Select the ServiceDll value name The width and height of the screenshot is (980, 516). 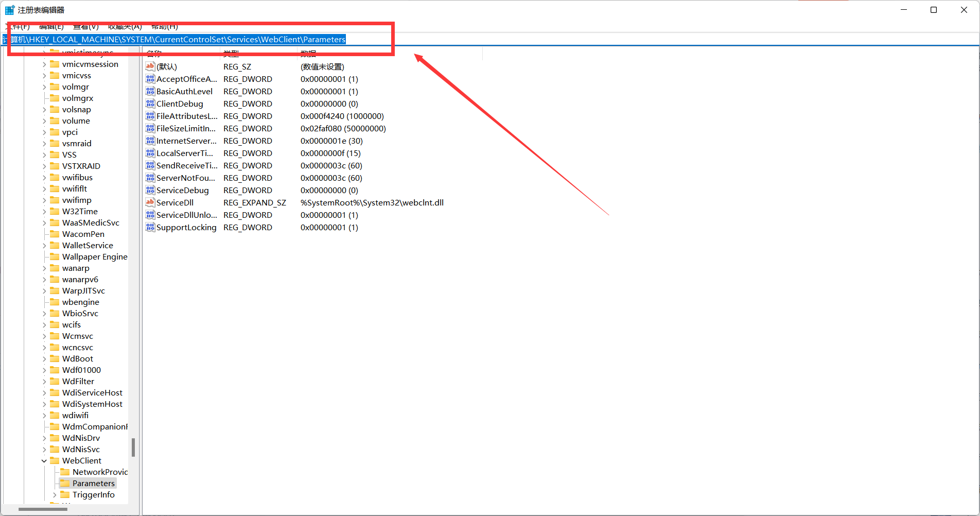(175, 202)
